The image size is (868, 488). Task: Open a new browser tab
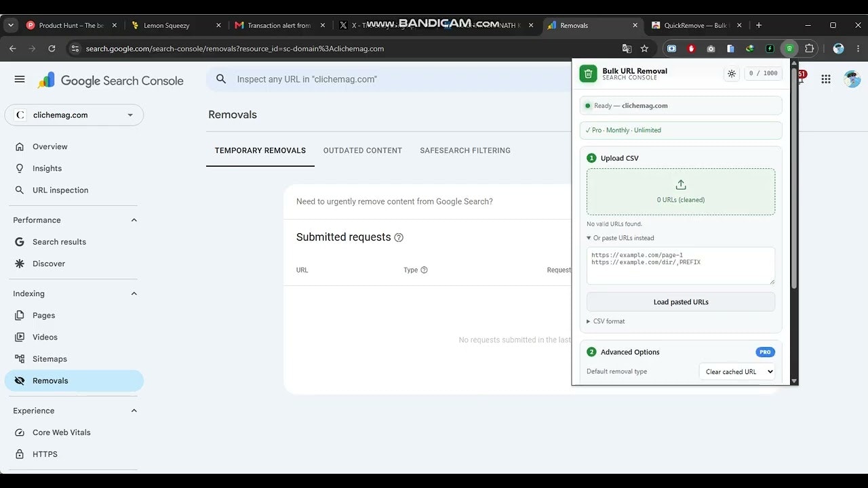[758, 25]
